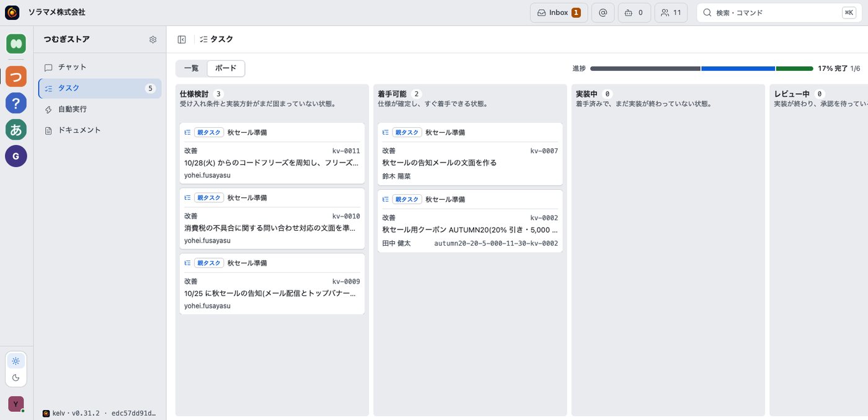
Task: Select the green workspace icon in the rail
Action: coord(16,44)
